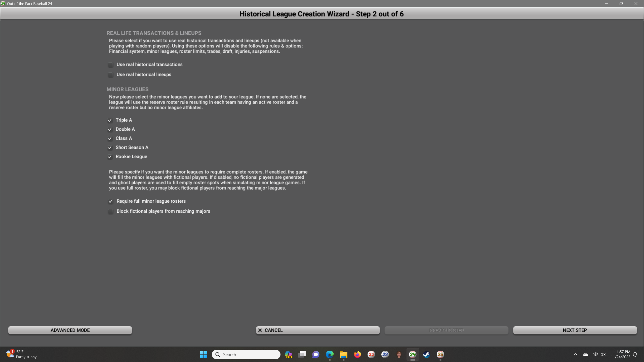Open OOTP Baseball 23 taskbar icon
Viewport: 644px width, 362px height.
click(385, 354)
